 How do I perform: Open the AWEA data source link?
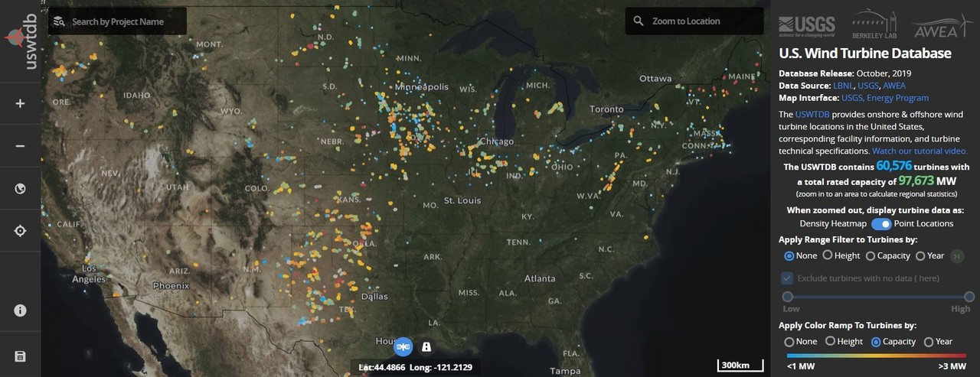pyautogui.click(x=894, y=86)
